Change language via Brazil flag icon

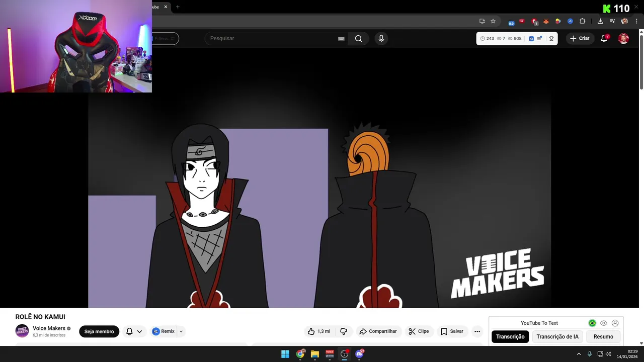[x=592, y=323]
